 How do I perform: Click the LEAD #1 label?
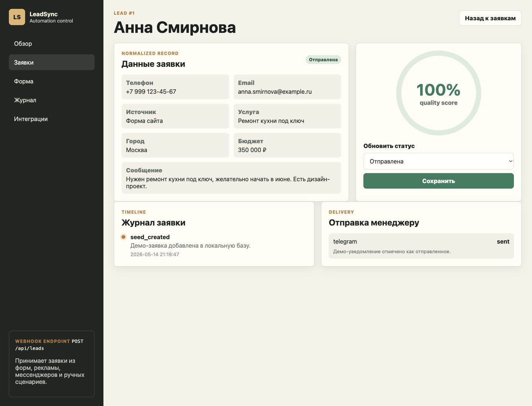tap(124, 13)
